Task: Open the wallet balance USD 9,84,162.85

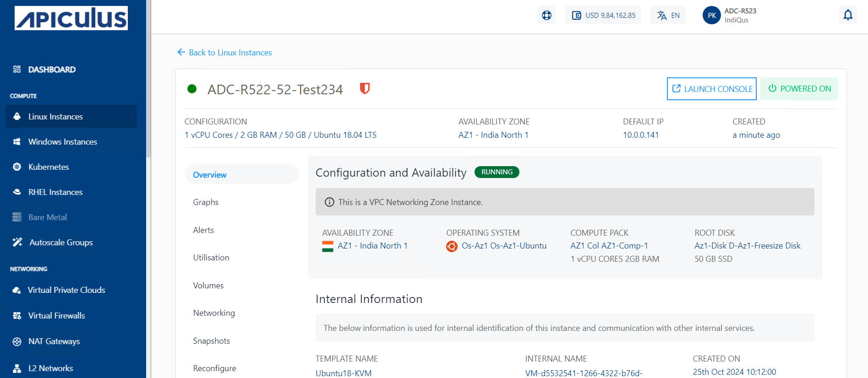Action: pyautogui.click(x=603, y=15)
